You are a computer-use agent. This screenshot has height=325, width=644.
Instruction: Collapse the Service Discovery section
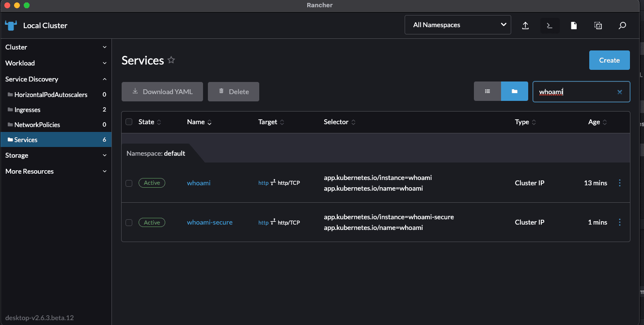click(x=56, y=79)
